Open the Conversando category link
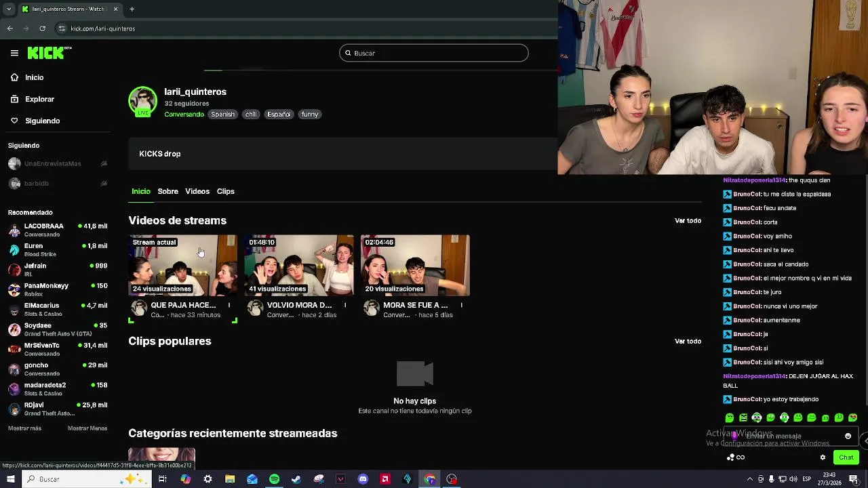 coord(184,115)
